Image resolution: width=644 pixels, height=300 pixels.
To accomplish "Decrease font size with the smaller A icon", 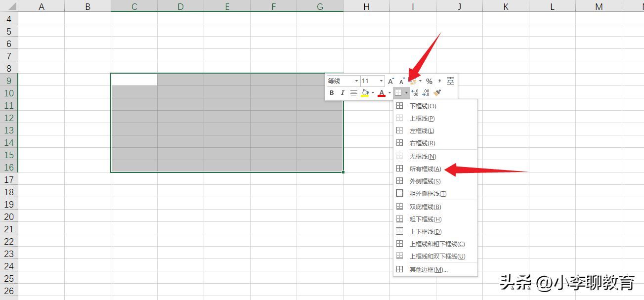I will [x=402, y=81].
